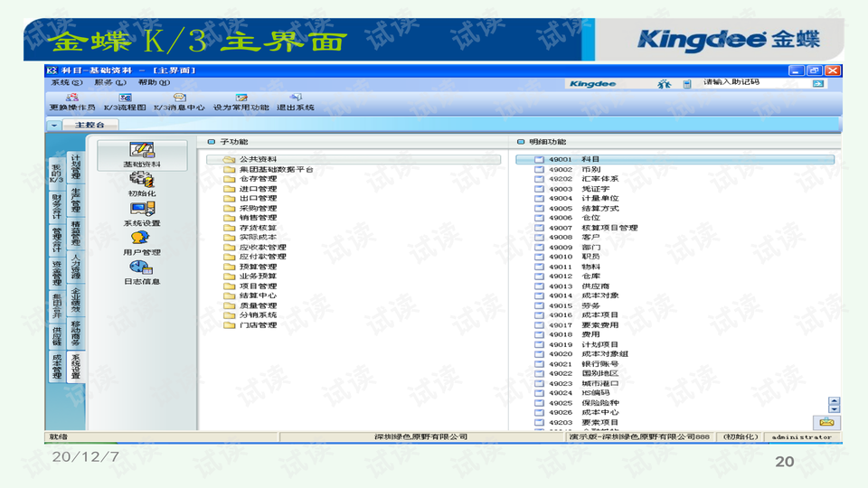Select 49013 供应商 in detail functions
The height and width of the screenshot is (488, 868).
point(579,286)
